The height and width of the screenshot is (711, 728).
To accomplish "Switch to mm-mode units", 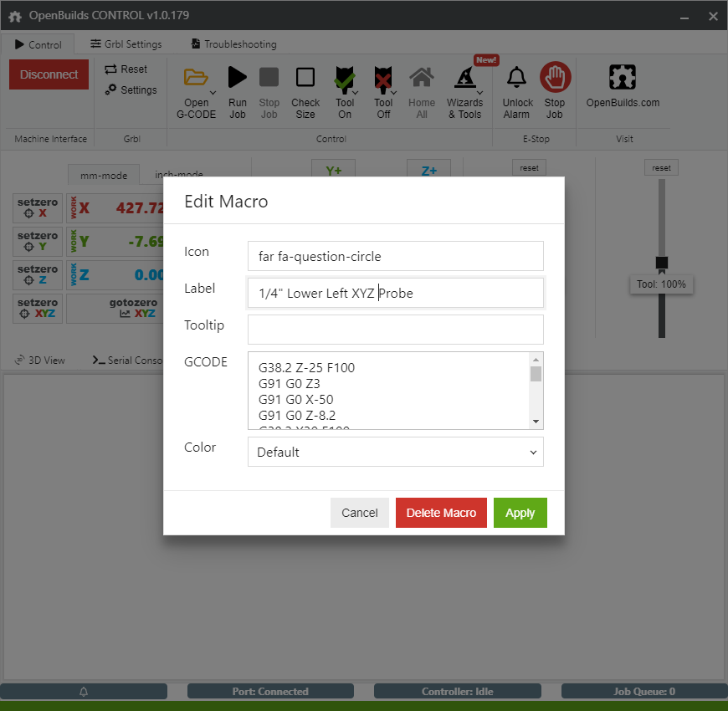I will tap(102, 176).
